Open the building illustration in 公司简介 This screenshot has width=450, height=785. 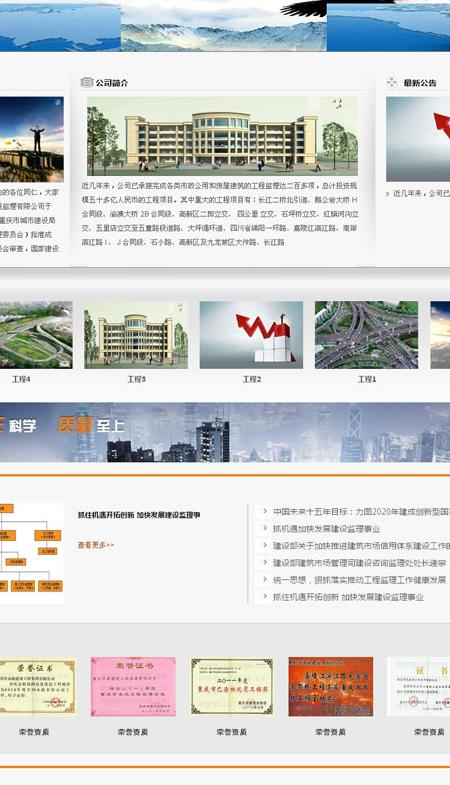tap(222, 136)
